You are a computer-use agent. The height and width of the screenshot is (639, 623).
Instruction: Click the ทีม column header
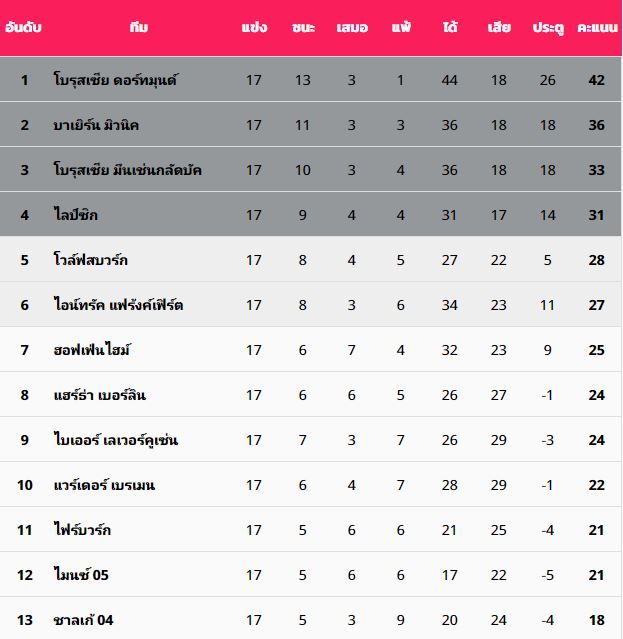tap(139, 28)
